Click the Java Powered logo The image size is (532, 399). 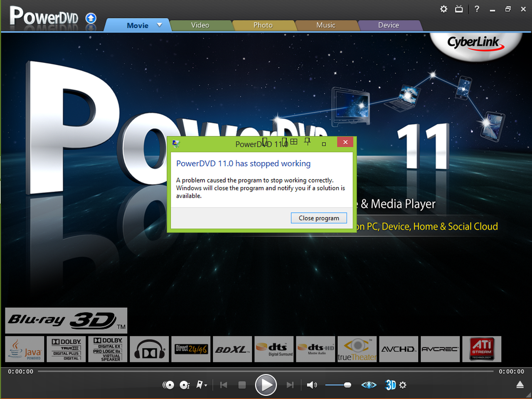coord(25,349)
